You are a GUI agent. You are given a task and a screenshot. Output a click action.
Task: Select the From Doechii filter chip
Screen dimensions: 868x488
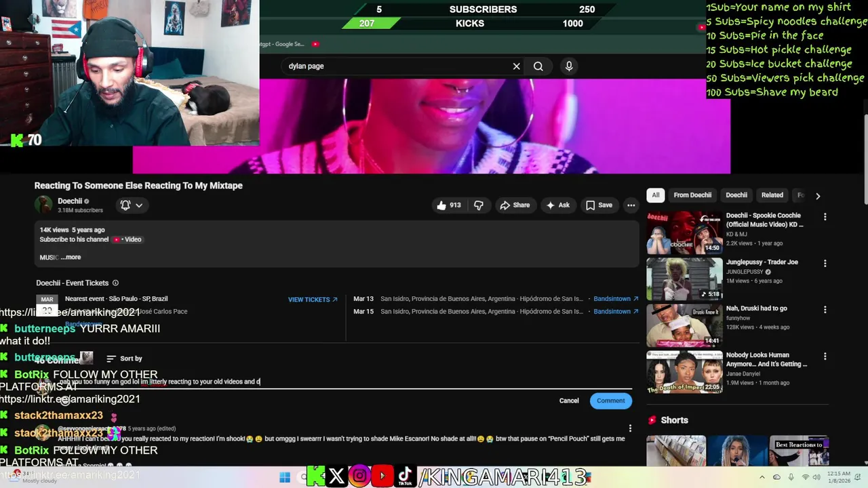coord(692,195)
